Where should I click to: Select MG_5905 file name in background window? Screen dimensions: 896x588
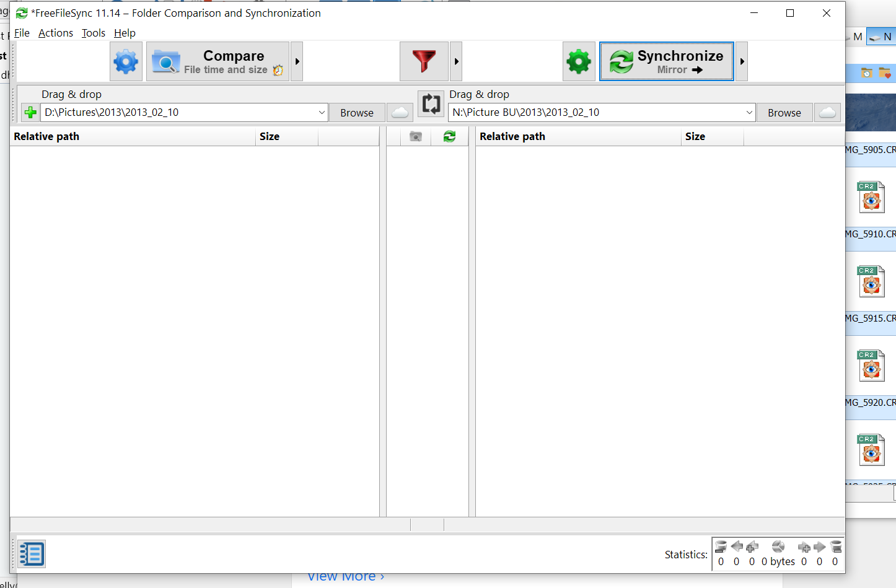point(871,149)
